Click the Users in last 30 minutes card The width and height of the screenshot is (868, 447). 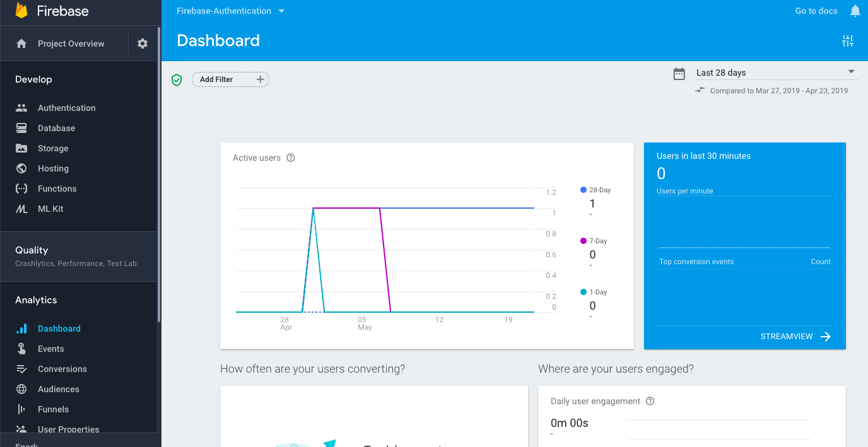pyautogui.click(x=745, y=246)
